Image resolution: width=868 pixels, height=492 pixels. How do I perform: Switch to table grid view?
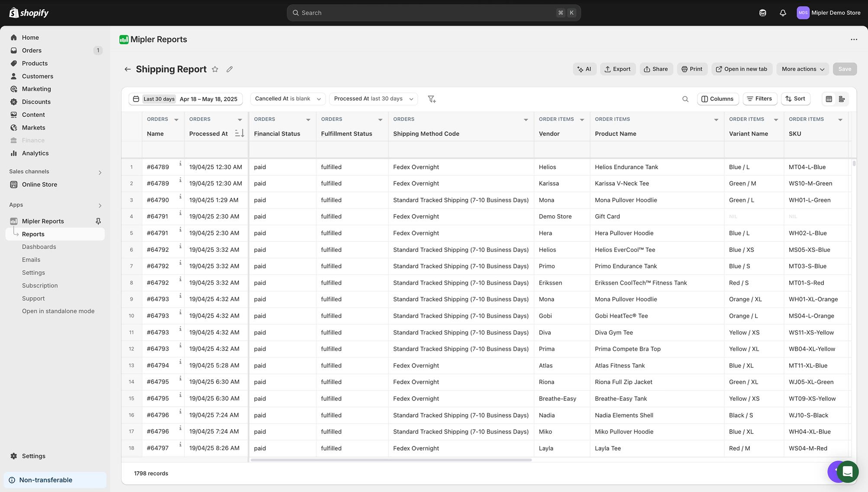click(829, 99)
